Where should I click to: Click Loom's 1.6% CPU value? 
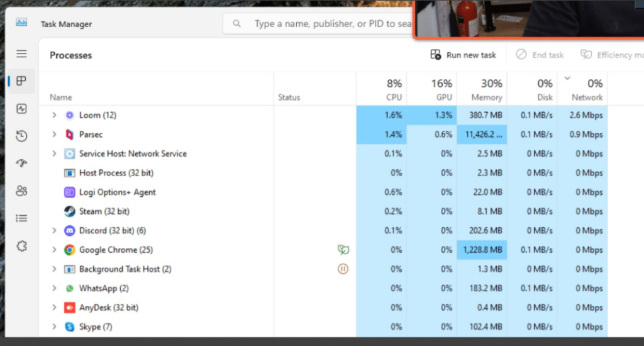393,115
